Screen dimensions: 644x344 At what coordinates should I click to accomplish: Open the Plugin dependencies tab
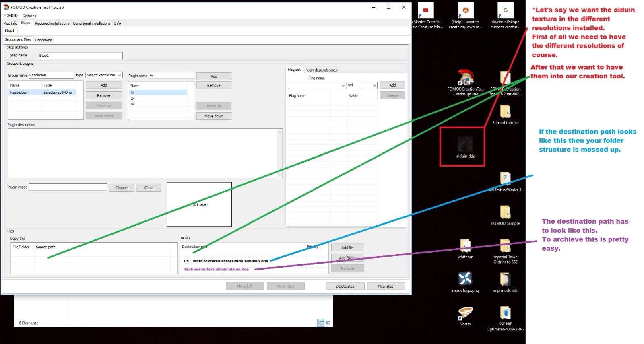[320, 70]
